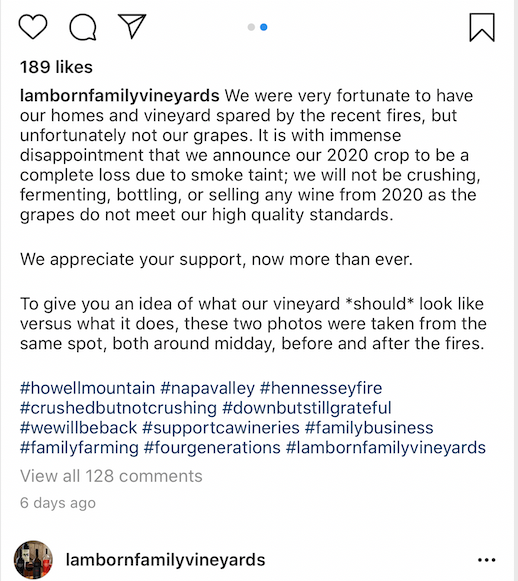View all 128 comments

pyautogui.click(x=111, y=476)
